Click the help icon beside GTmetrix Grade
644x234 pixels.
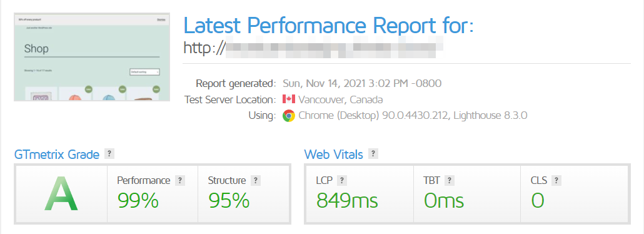[x=109, y=154]
